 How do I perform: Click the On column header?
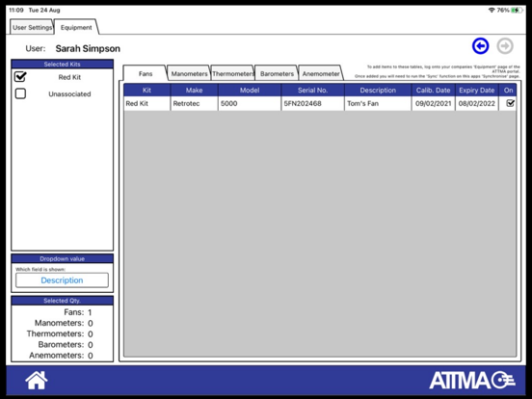508,91
